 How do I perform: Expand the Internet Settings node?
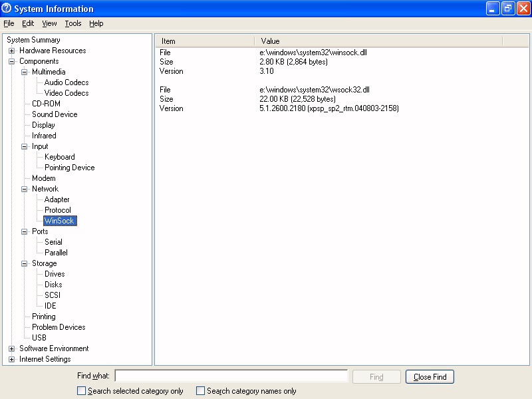11,359
